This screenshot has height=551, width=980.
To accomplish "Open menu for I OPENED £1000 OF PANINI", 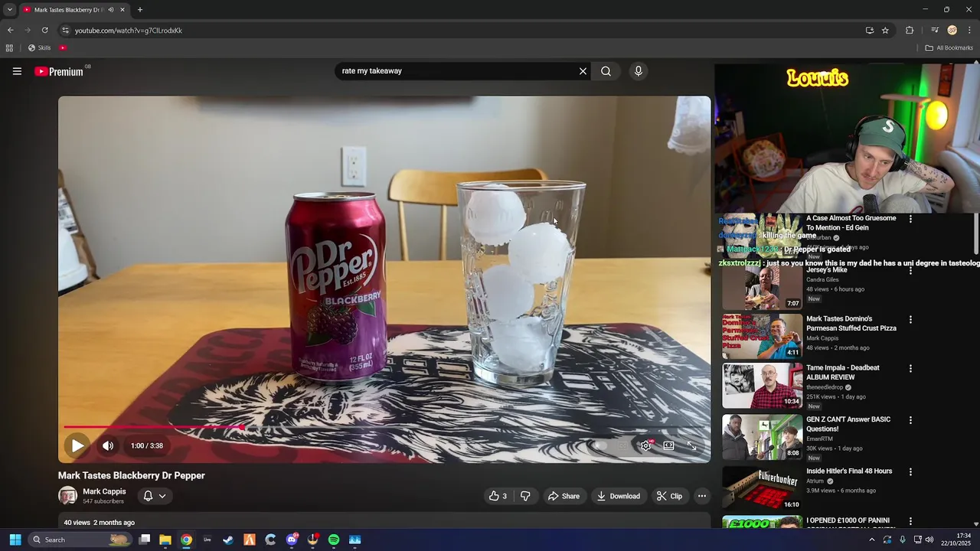I will pos(910,521).
